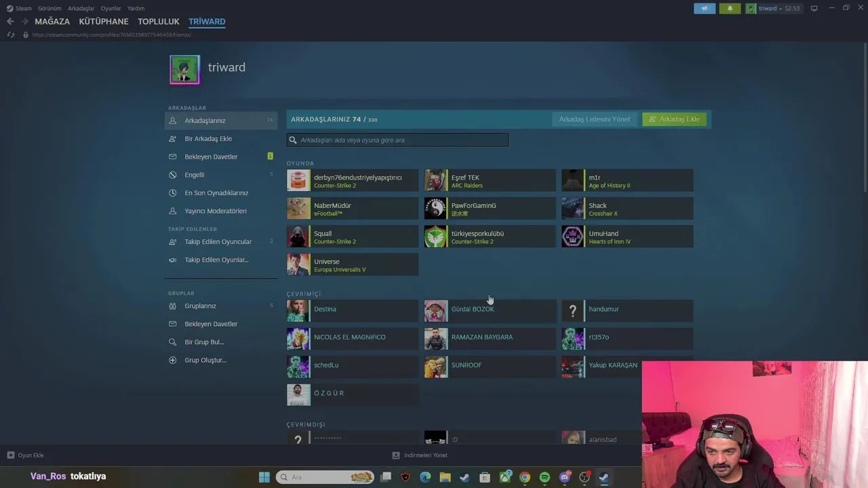Image resolution: width=868 pixels, height=488 pixels.
Task: Open friend Universe playing Europa Universalis V
Action: pos(353,264)
